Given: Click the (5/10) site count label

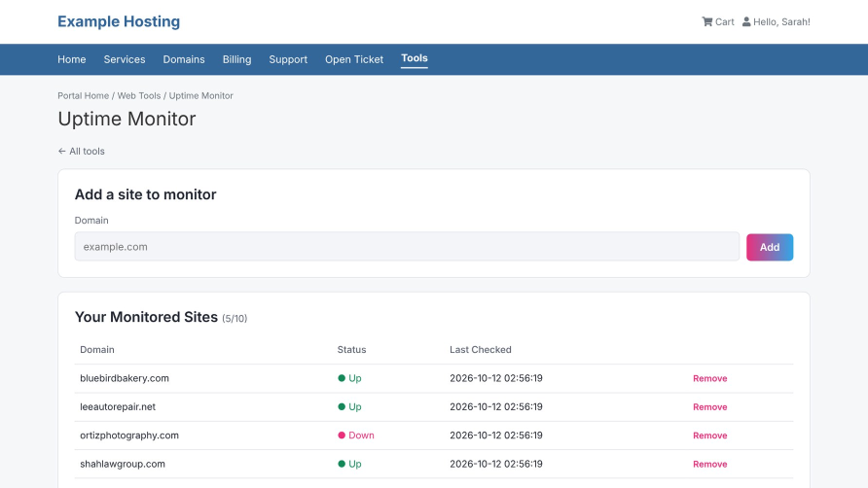Looking at the screenshot, I should click(235, 319).
